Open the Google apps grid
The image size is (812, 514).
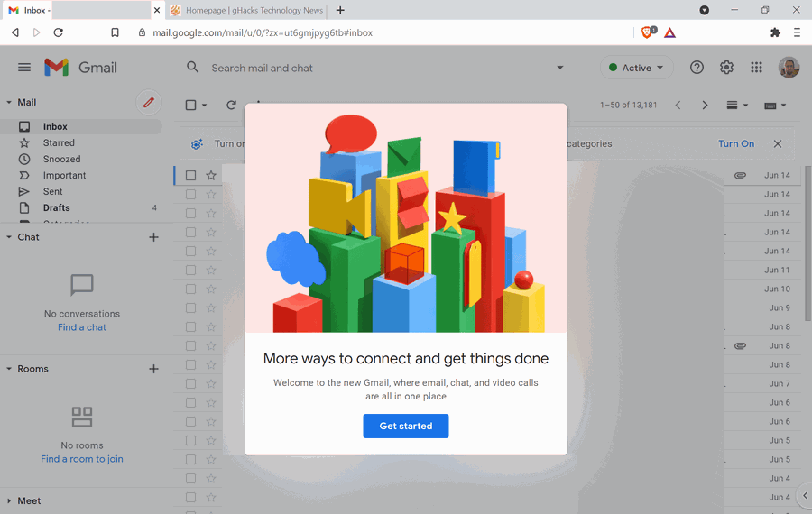(x=756, y=68)
